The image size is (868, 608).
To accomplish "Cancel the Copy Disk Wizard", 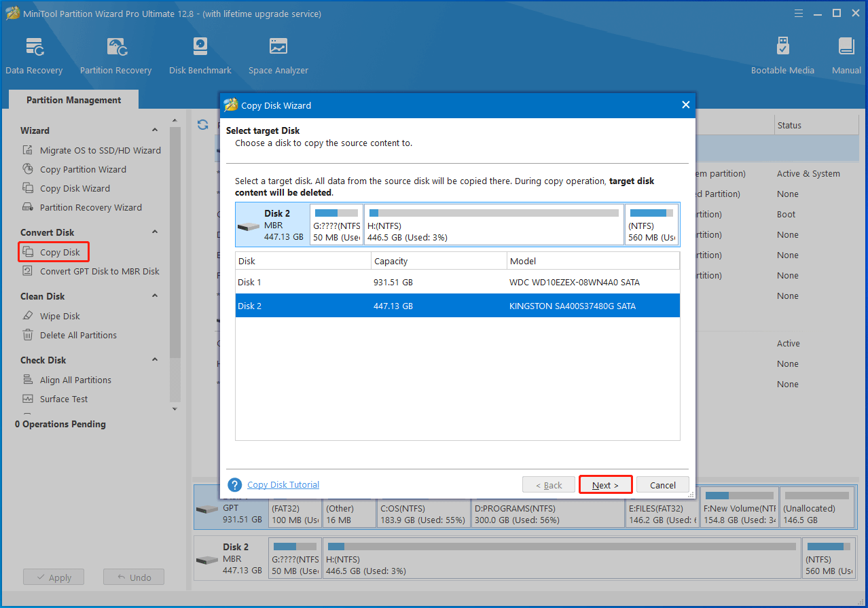I will (x=663, y=485).
